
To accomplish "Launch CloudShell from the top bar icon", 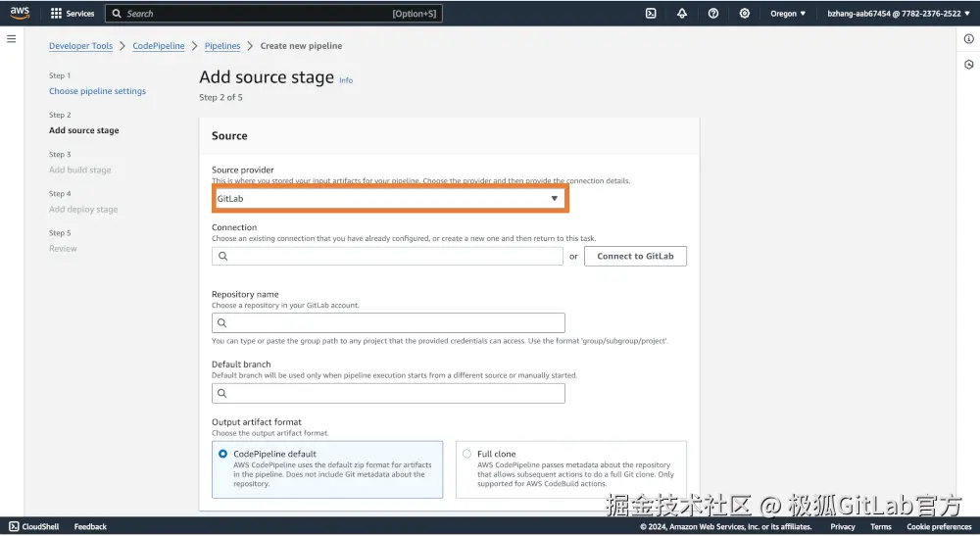I will point(651,13).
